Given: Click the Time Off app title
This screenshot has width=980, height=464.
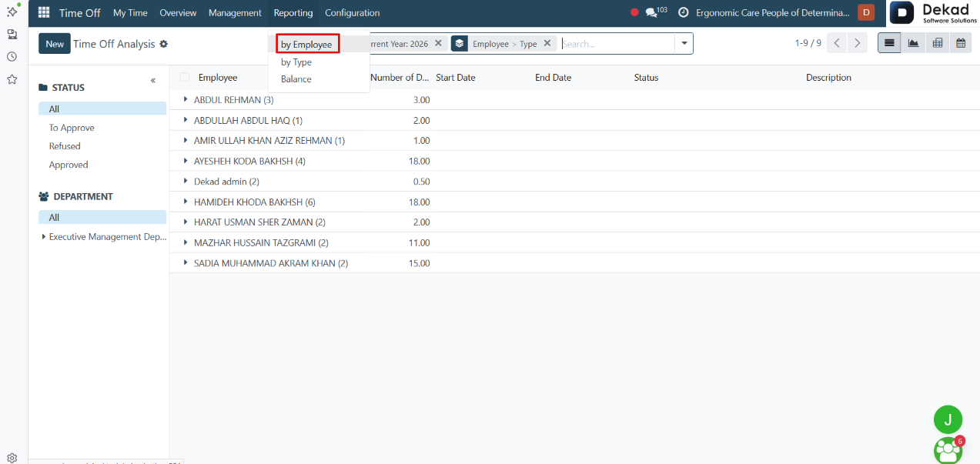Looking at the screenshot, I should click(80, 12).
